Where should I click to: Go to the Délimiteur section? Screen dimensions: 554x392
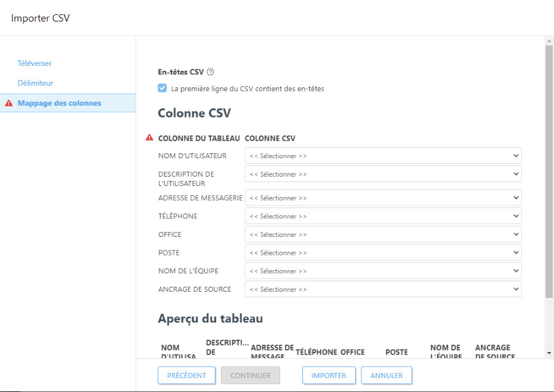tap(34, 82)
